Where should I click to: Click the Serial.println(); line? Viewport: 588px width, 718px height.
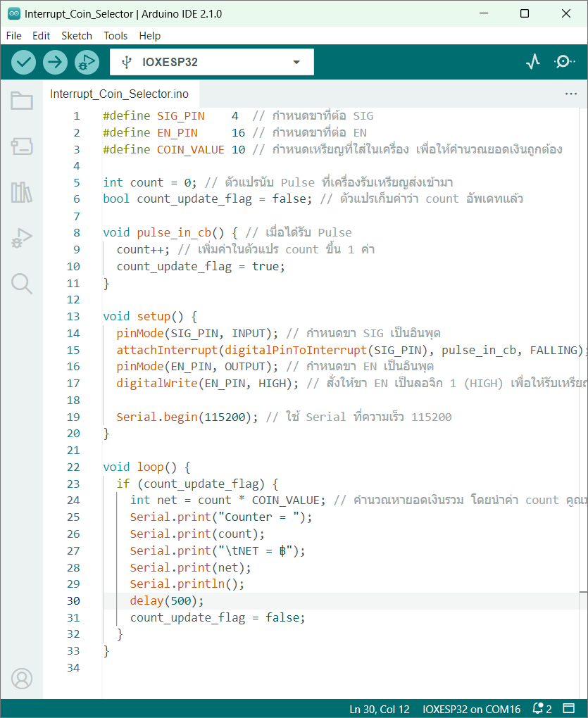tap(187, 584)
